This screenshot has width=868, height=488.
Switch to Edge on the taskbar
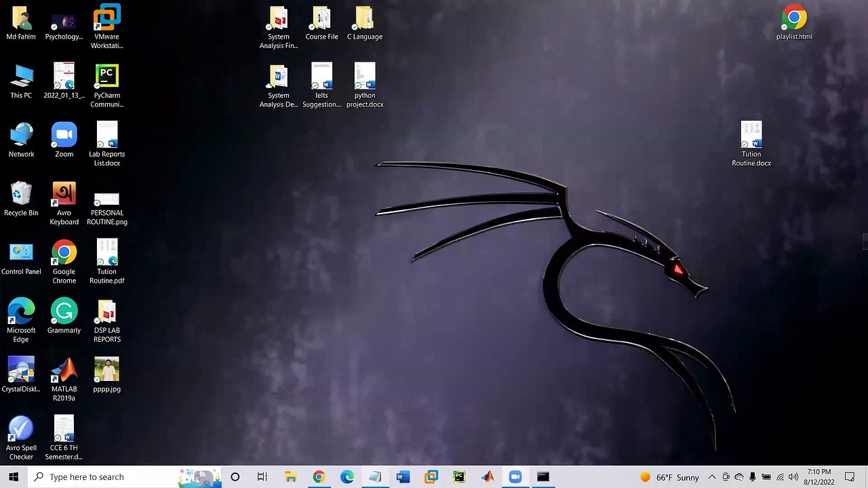tap(347, 477)
